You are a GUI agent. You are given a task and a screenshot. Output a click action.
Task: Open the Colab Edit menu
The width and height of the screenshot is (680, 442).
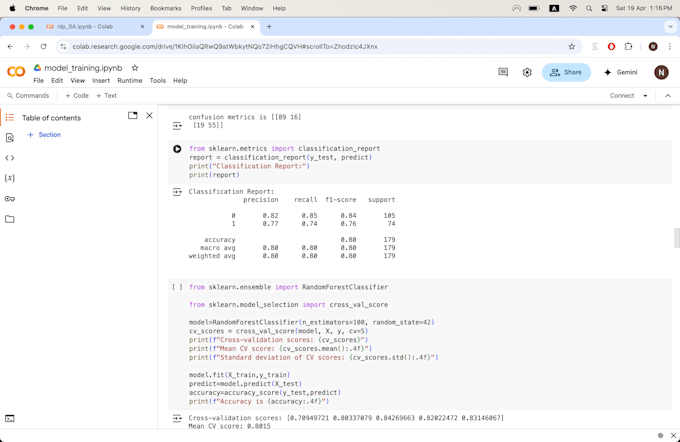[57, 80]
